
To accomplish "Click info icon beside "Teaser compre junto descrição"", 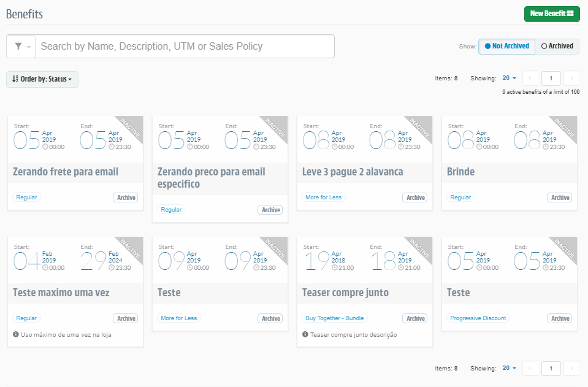I will (305, 334).
